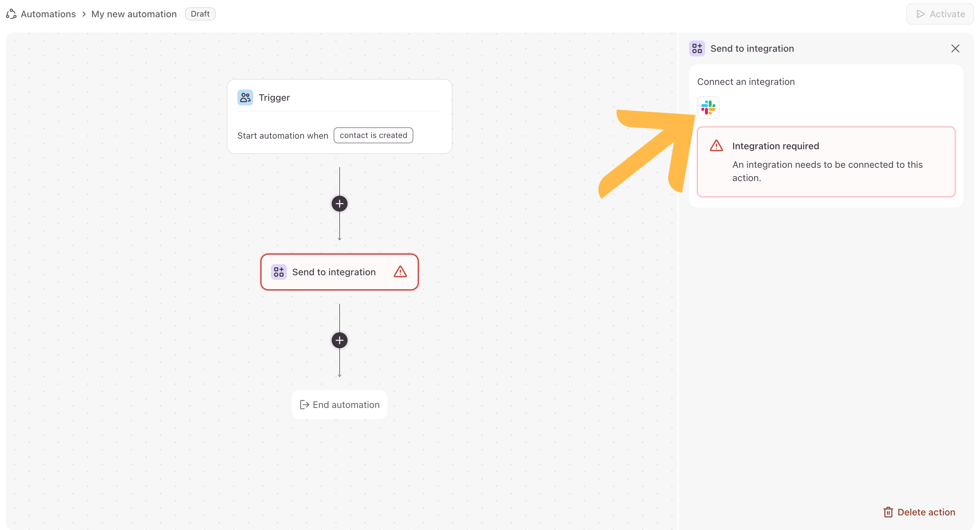Click warning icon on Send to integration node
980x530 pixels.
pyautogui.click(x=400, y=272)
